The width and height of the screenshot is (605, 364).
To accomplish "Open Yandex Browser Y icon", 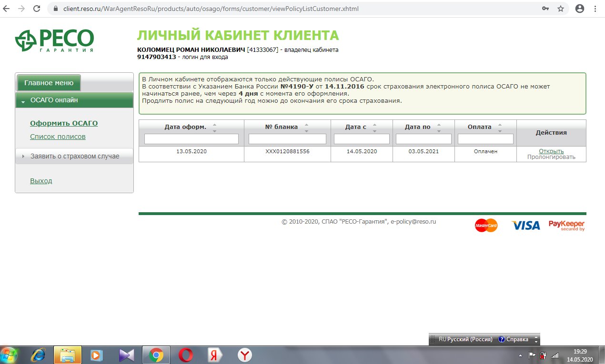I will point(245,355).
